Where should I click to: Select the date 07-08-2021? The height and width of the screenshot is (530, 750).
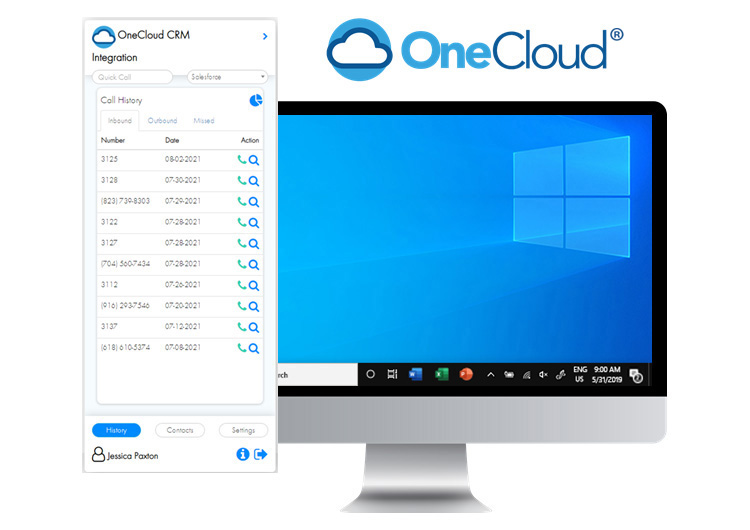[x=183, y=347]
